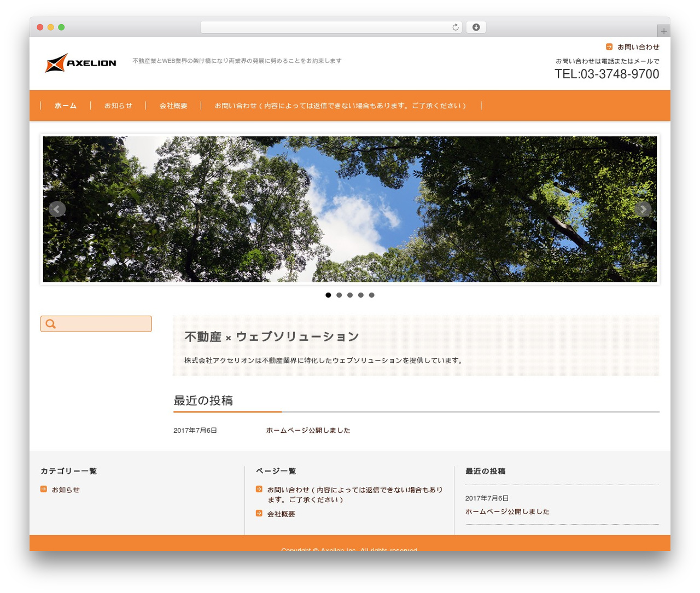Click the heading 不動産 × ウェブソリューション
The image size is (700, 593).
click(x=272, y=336)
